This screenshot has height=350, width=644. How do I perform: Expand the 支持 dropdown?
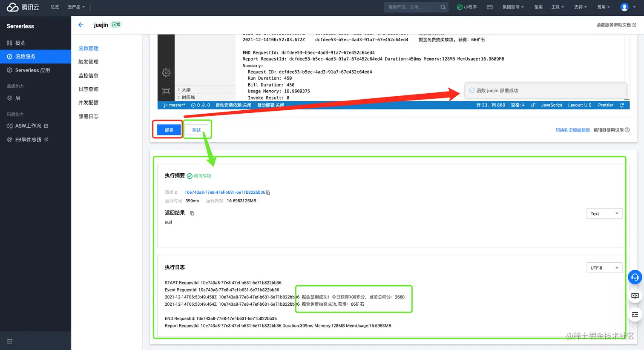click(x=580, y=7)
